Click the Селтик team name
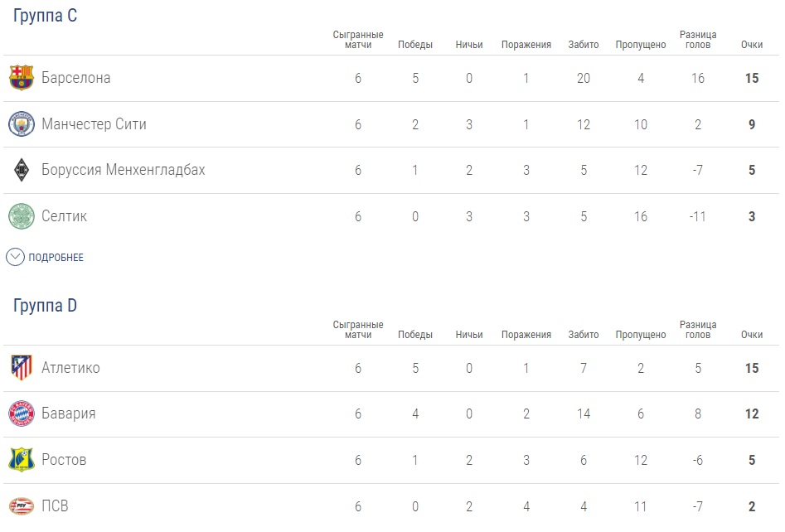Image resolution: width=785 pixels, height=532 pixels. (x=65, y=216)
